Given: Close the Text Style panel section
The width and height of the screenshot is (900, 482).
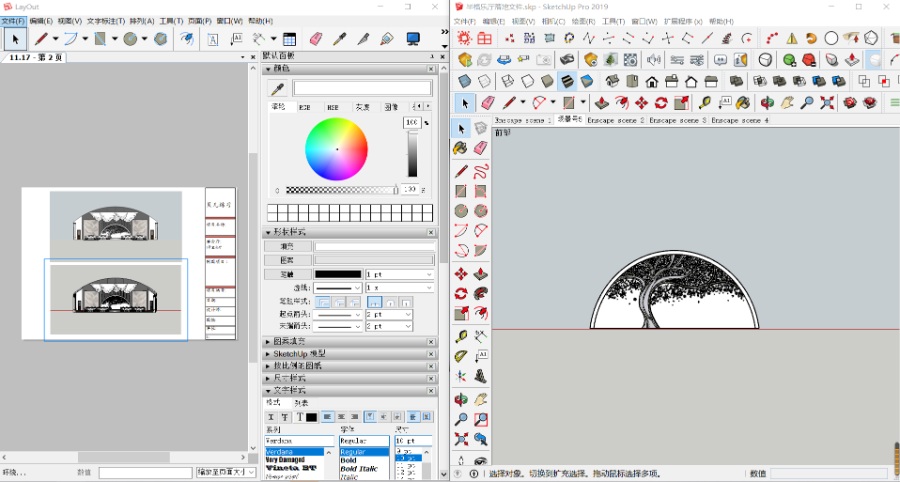Looking at the screenshot, I should (431, 391).
